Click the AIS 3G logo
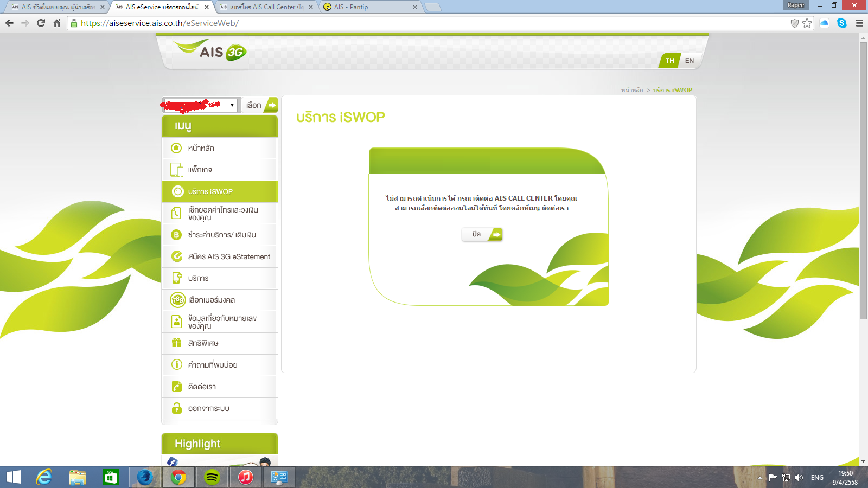Screen dimensions: 868x488 click(x=210, y=50)
